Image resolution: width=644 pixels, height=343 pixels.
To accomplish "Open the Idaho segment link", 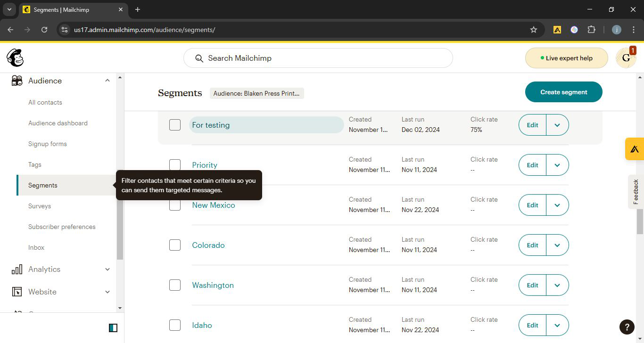I will coord(202,325).
